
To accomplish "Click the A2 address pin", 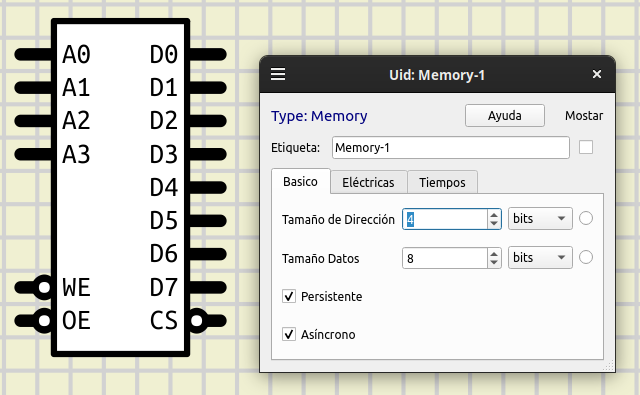I will click(33, 121).
